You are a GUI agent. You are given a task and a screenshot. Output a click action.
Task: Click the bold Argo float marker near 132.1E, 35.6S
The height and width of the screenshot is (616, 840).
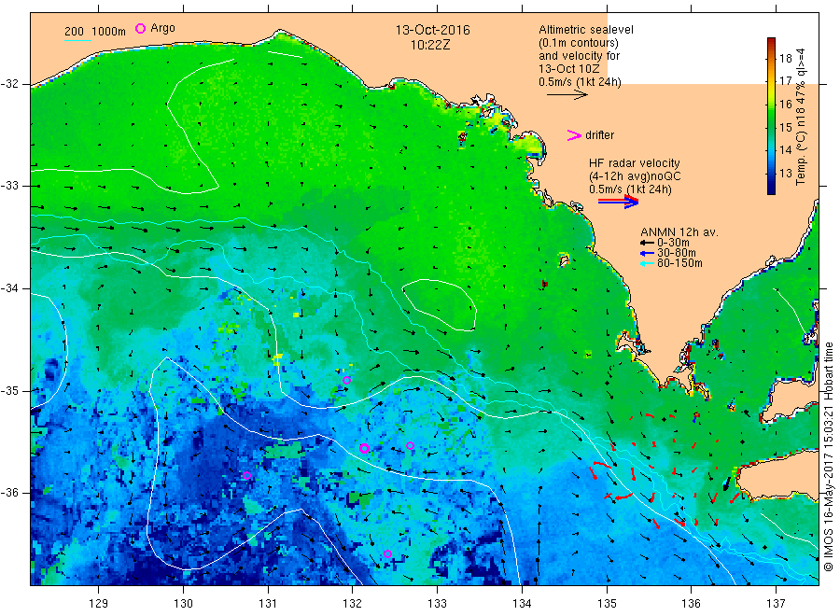364,448
